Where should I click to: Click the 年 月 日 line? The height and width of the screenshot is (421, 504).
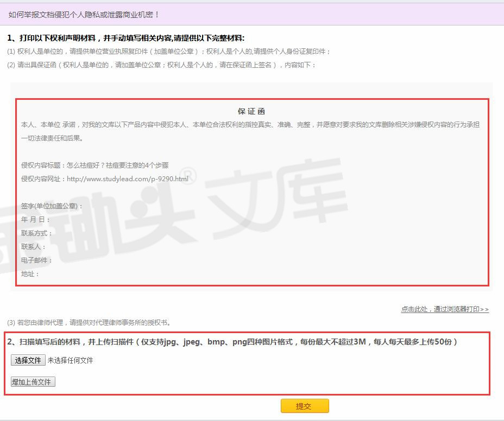tap(35, 220)
